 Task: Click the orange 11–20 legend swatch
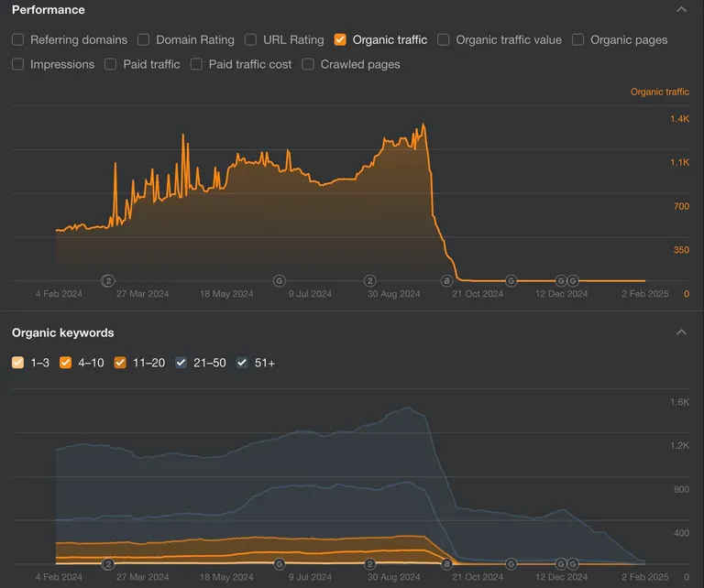click(x=121, y=363)
